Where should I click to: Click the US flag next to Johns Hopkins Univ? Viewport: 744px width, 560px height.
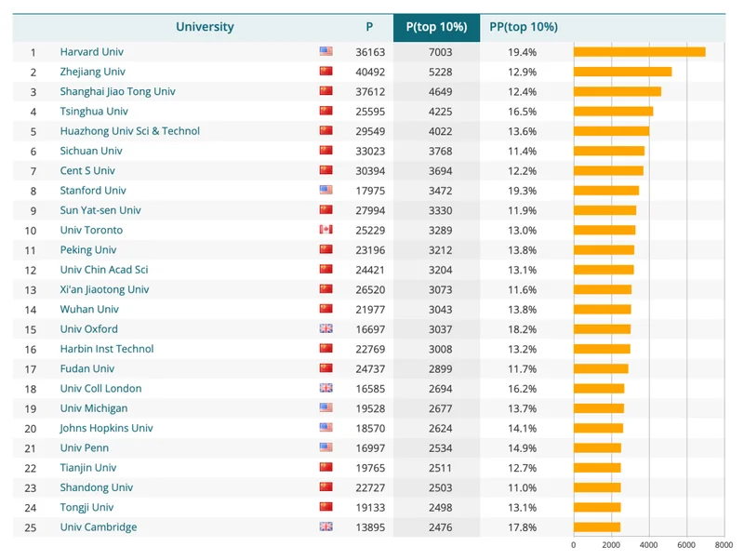(325, 428)
